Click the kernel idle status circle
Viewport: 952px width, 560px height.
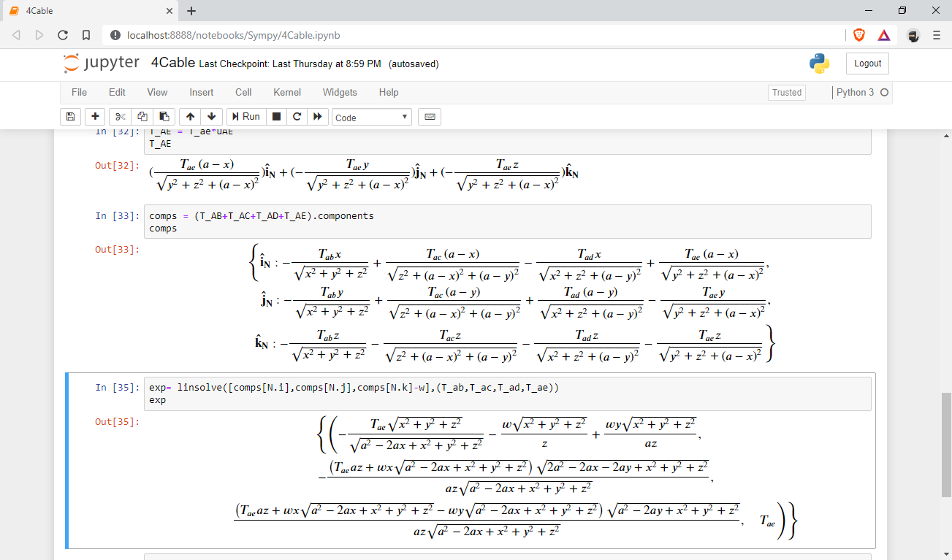point(884,93)
